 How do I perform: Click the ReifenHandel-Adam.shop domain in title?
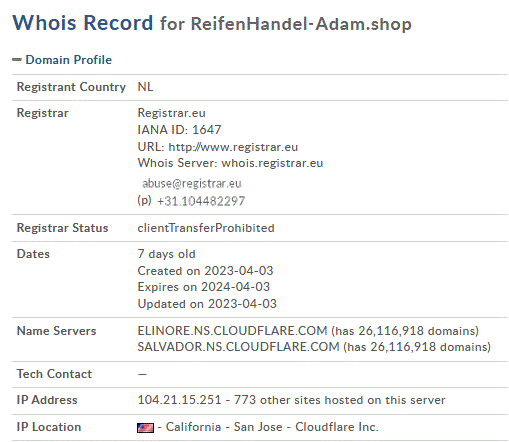[x=301, y=24]
